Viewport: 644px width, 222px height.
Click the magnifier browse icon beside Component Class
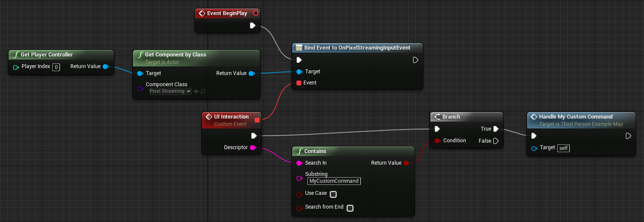tap(203, 91)
